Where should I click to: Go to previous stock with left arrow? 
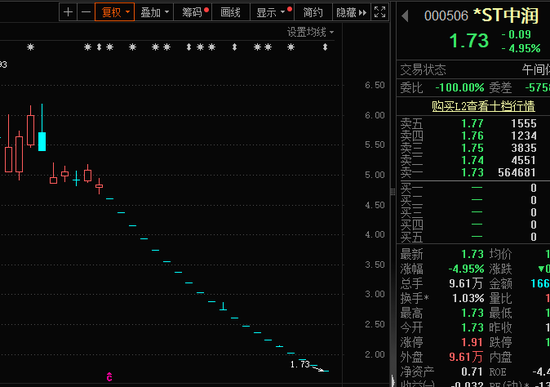405,16
